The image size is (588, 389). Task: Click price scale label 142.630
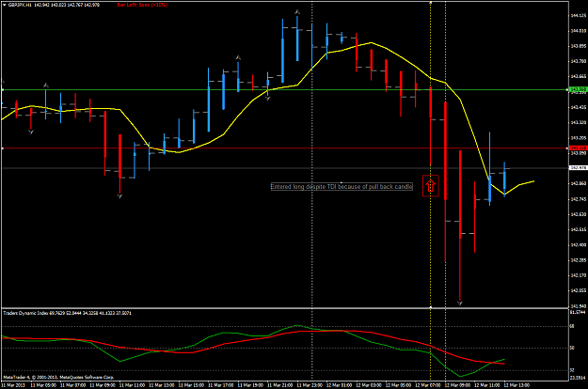(x=579, y=214)
